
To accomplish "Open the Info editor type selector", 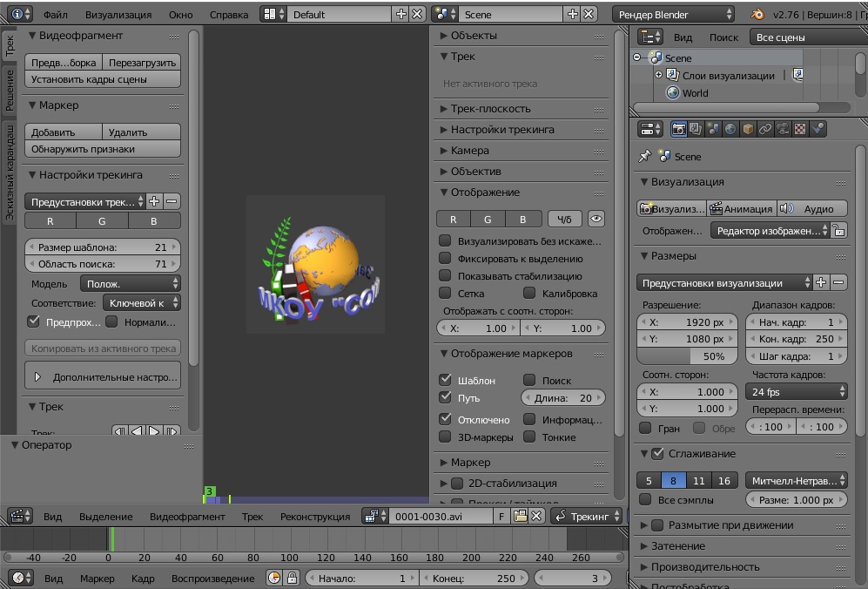I will (21, 15).
